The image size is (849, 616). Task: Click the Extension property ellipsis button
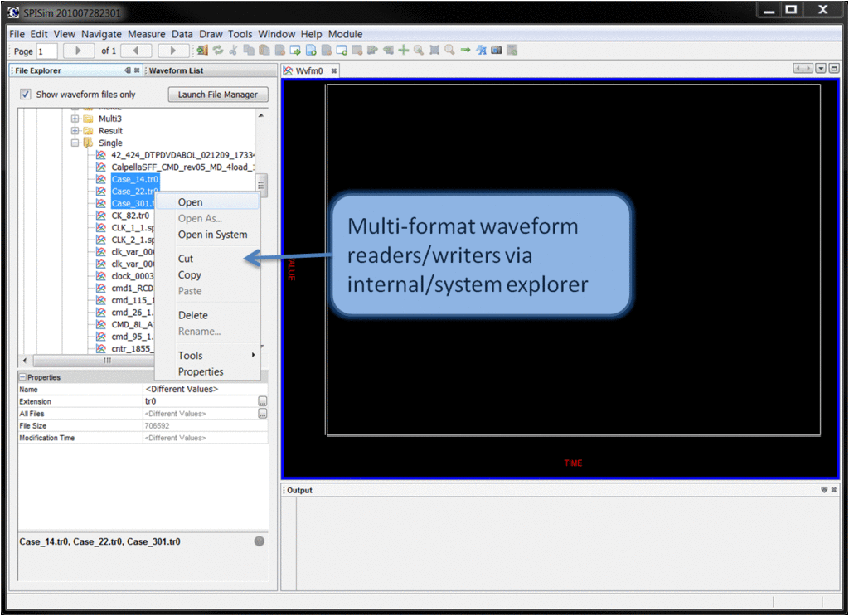262,401
